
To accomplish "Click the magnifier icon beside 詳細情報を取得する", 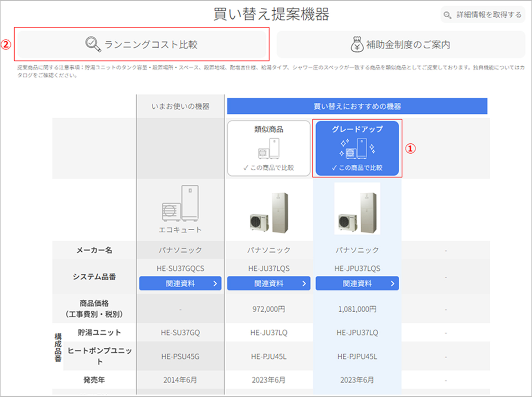I will tap(447, 15).
